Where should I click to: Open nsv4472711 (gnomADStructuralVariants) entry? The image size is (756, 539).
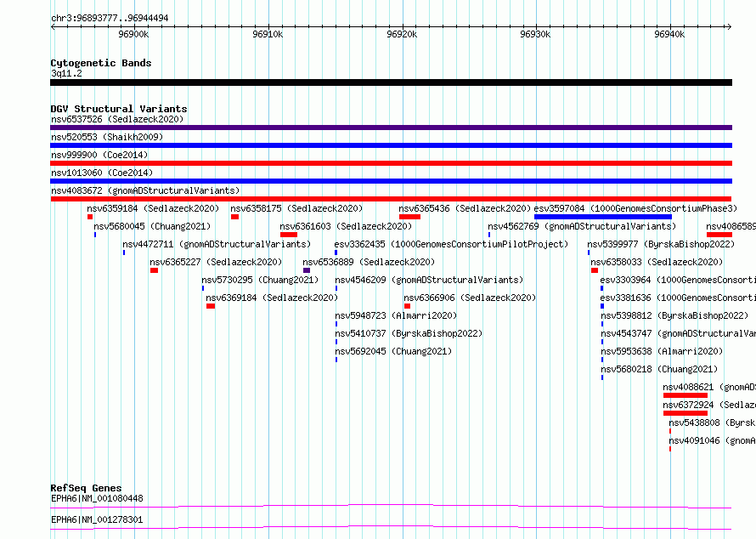point(217,244)
